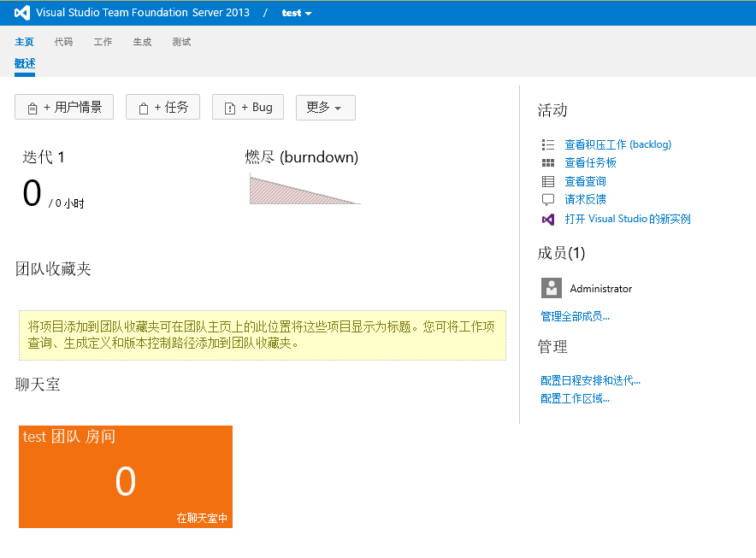Click Visual Studio Team Foundation Server 2013 title
This screenshot has height=558, width=756.
point(143,13)
